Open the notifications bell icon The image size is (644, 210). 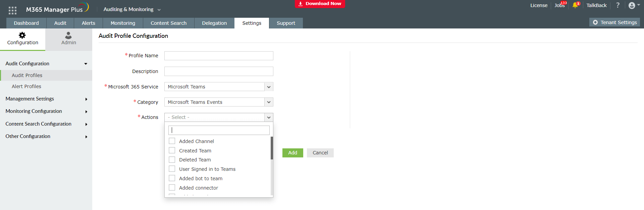(x=575, y=5)
